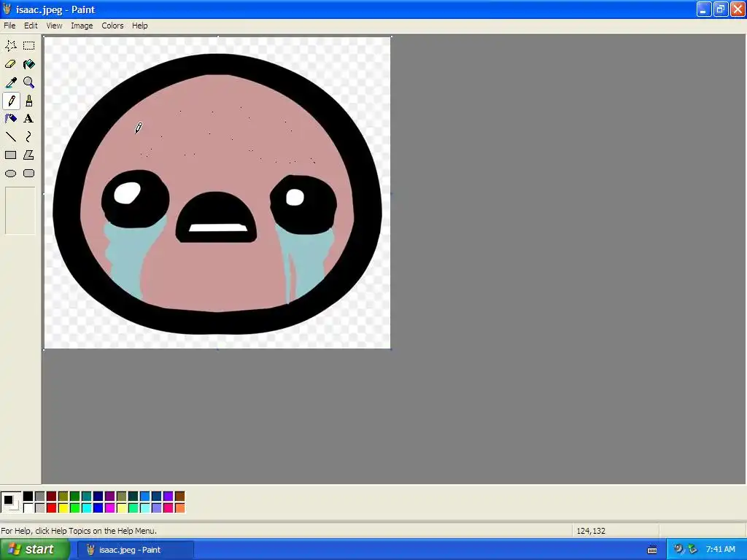Screen dimensions: 747x560
Task: Pick the black palette swatch
Action: click(28, 497)
